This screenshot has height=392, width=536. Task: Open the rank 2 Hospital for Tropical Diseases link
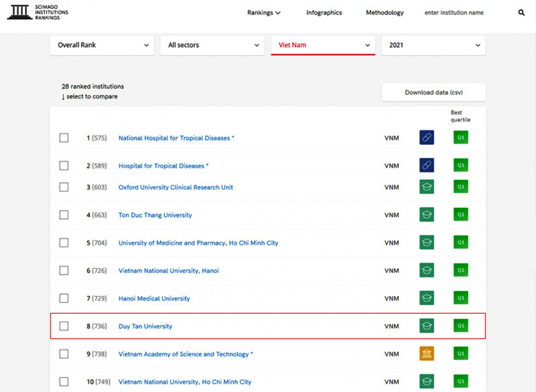tap(163, 166)
